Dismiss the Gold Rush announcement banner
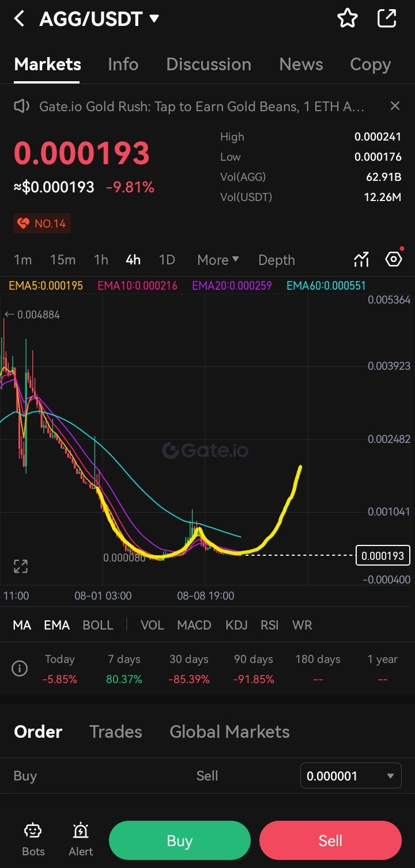 point(395,106)
